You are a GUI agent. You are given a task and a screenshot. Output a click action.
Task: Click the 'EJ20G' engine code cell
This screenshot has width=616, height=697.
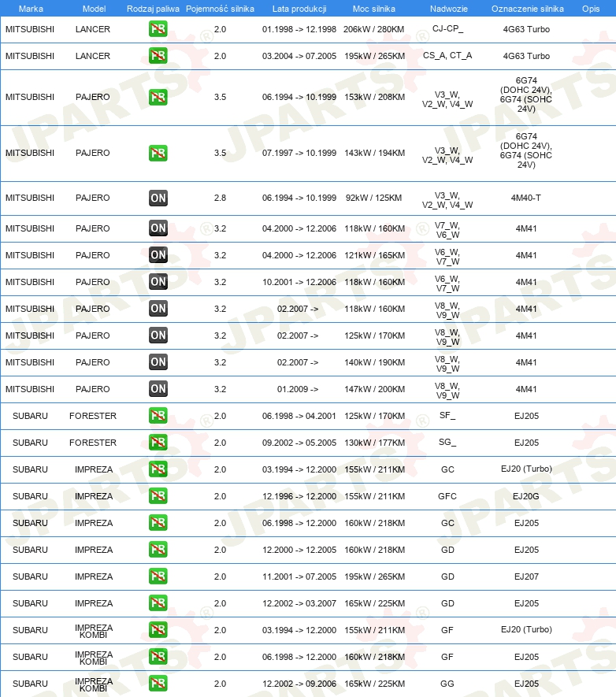point(526,496)
